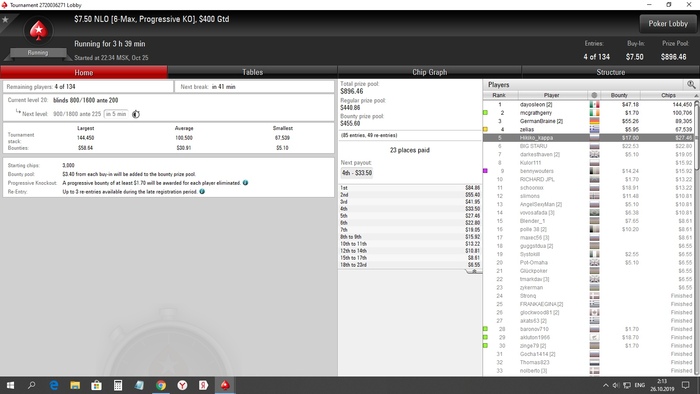Toggle the favorite star for this tournament
Screen dimensions: 700x394
[5, 20]
